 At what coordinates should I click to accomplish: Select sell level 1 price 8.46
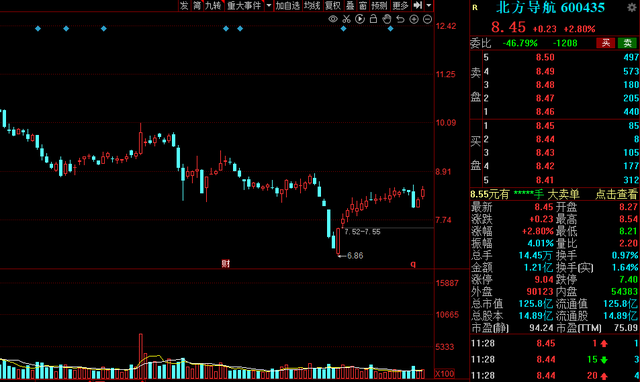click(x=545, y=112)
